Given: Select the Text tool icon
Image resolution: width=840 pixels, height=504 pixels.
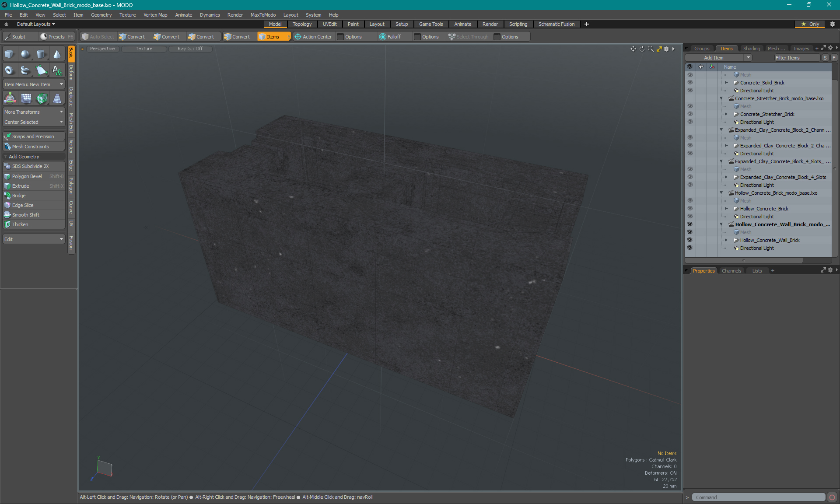Looking at the screenshot, I should tap(57, 70).
